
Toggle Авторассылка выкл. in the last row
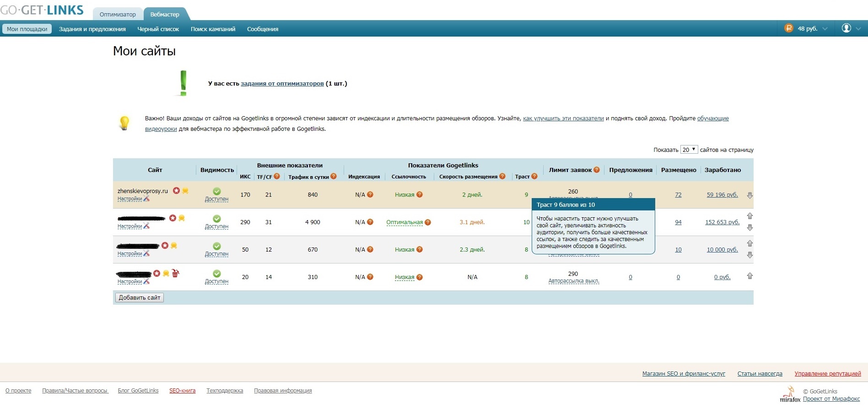573,281
